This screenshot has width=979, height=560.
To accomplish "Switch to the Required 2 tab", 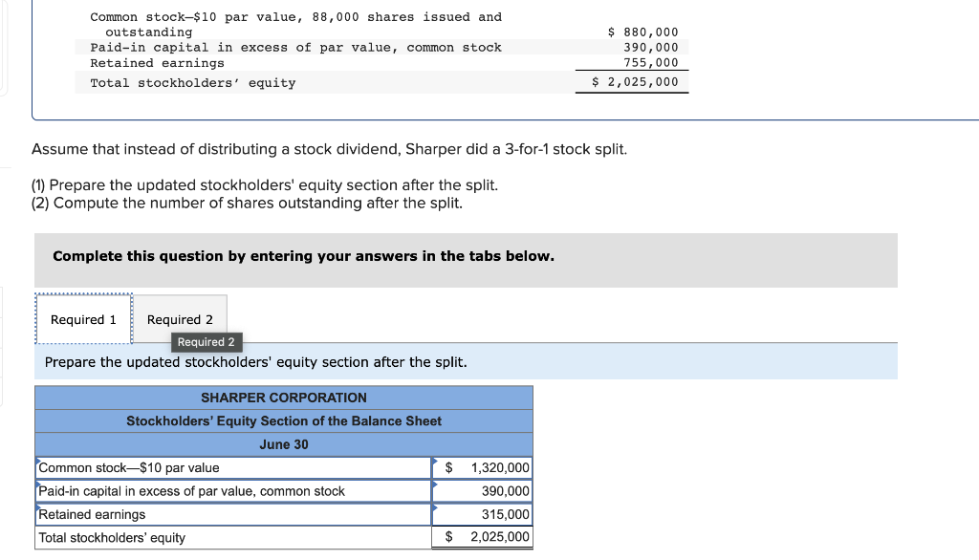I will [x=180, y=319].
